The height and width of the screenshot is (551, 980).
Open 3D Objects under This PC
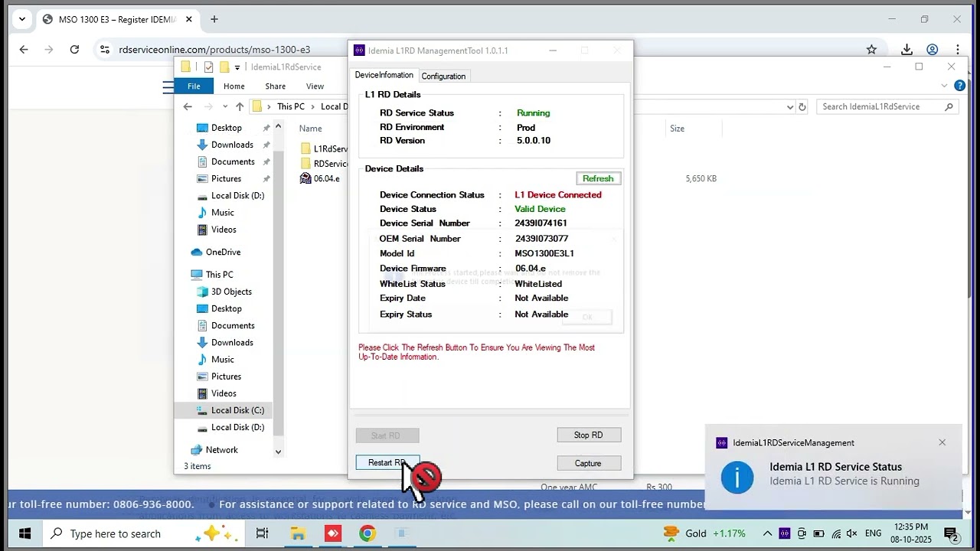click(231, 292)
